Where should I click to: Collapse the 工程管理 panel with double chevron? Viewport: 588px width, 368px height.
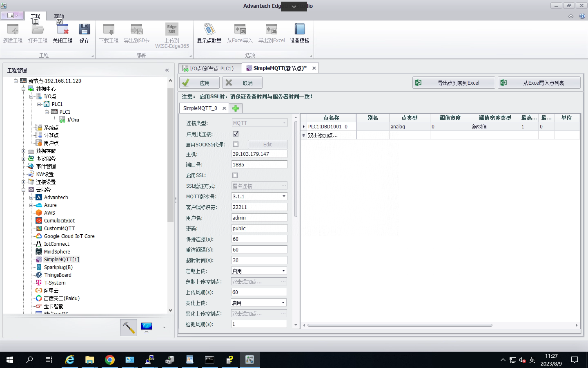click(x=167, y=70)
